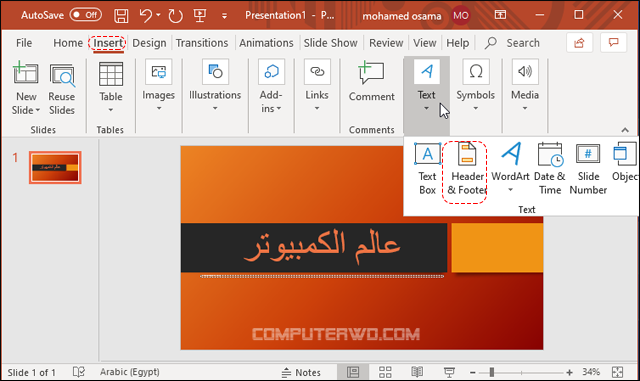Switch to Slide Sorter view
640x381 pixels.
tap(385, 372)
